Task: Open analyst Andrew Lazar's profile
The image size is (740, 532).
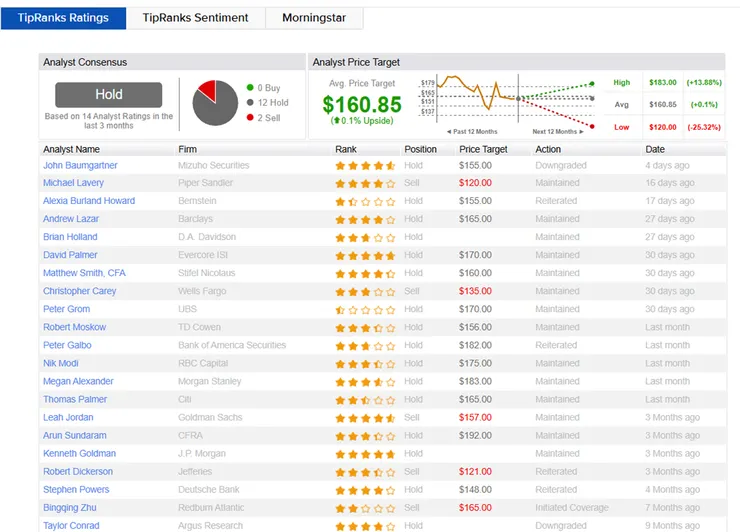Action: pos(71,219)
